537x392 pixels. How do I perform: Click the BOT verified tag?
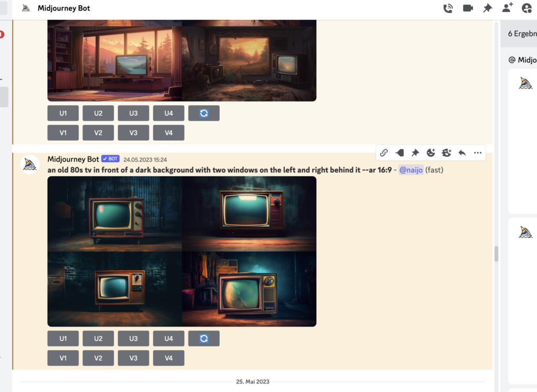(x=110, y=159)
